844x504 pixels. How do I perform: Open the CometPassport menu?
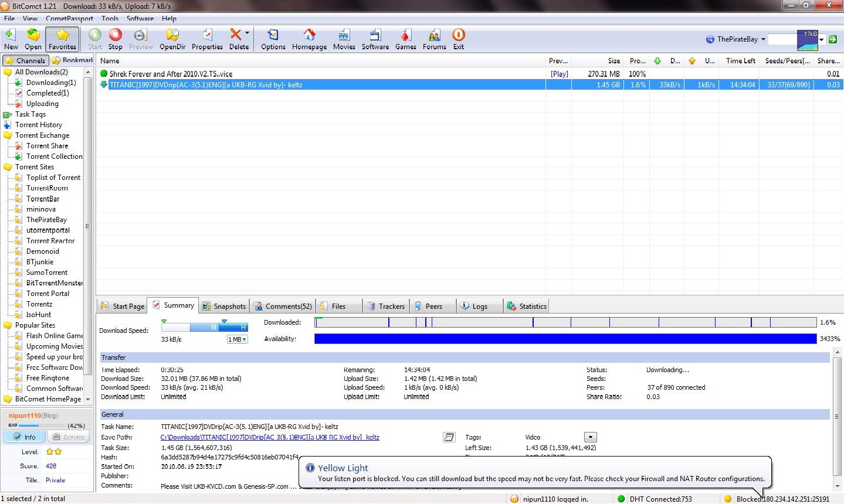pyautogui.click(x=69, y=18)
